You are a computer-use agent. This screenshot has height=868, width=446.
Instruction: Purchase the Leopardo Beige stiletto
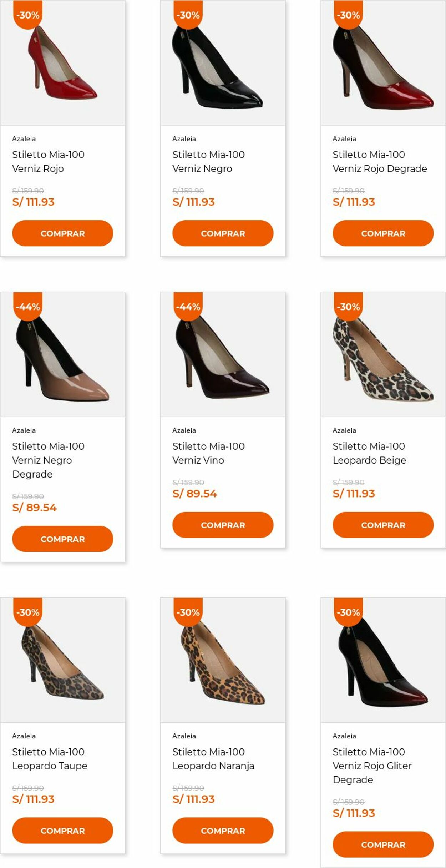(x=383, y=525)
